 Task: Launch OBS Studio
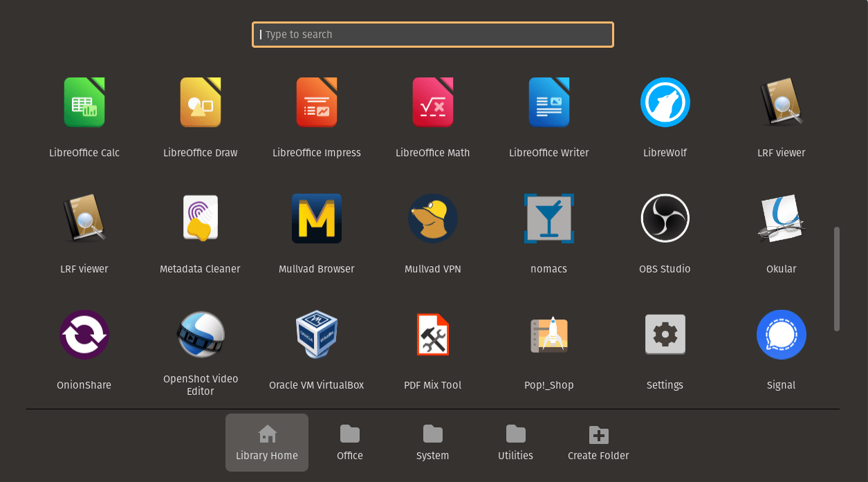click(x=665, y=219)
